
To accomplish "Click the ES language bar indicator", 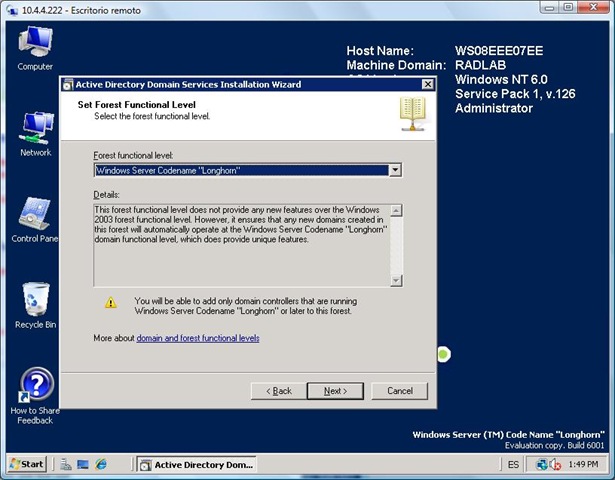I will (x=513, y=465).
